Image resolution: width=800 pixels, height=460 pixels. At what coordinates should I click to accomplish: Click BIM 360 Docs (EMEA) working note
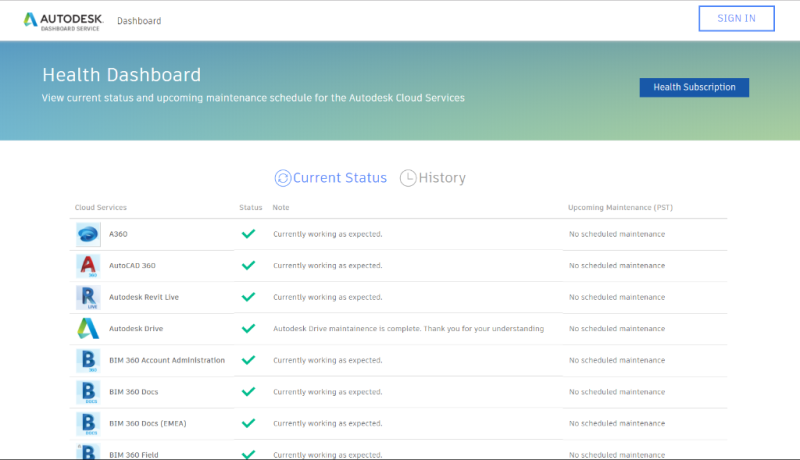(x=328, y=424)
